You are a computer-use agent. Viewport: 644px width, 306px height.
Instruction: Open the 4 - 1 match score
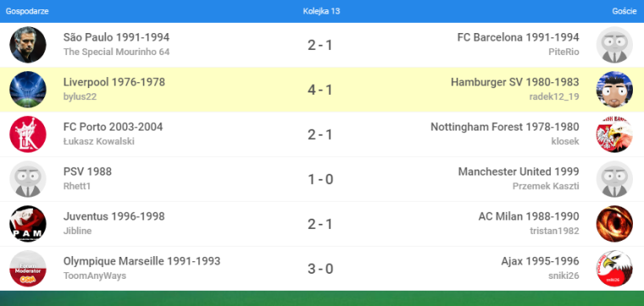(x=320, y=90)
